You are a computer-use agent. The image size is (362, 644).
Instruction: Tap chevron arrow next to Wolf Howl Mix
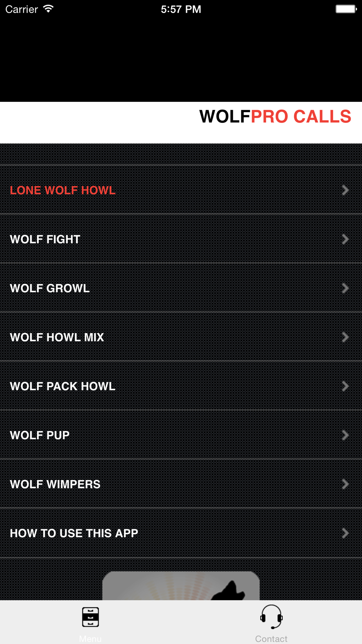pos(345,337)
